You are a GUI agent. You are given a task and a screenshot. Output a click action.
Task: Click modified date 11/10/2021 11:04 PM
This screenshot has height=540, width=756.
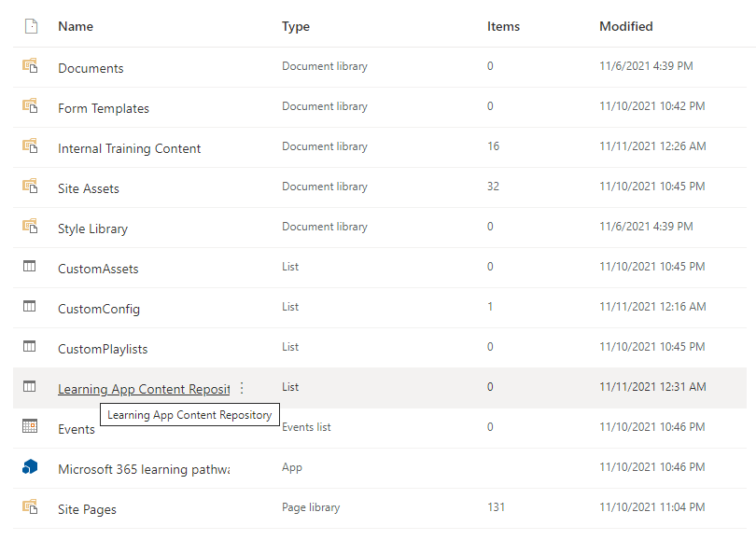pos(651,507)
